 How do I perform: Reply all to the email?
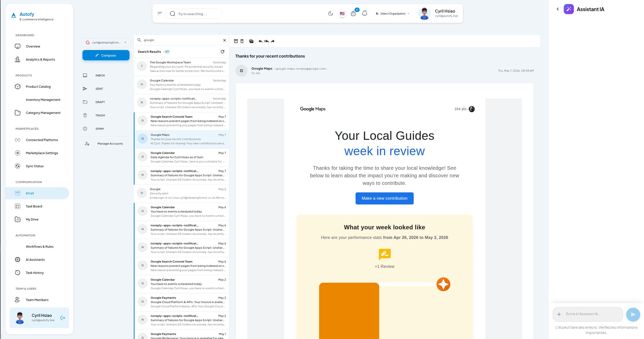coord(267,41)
